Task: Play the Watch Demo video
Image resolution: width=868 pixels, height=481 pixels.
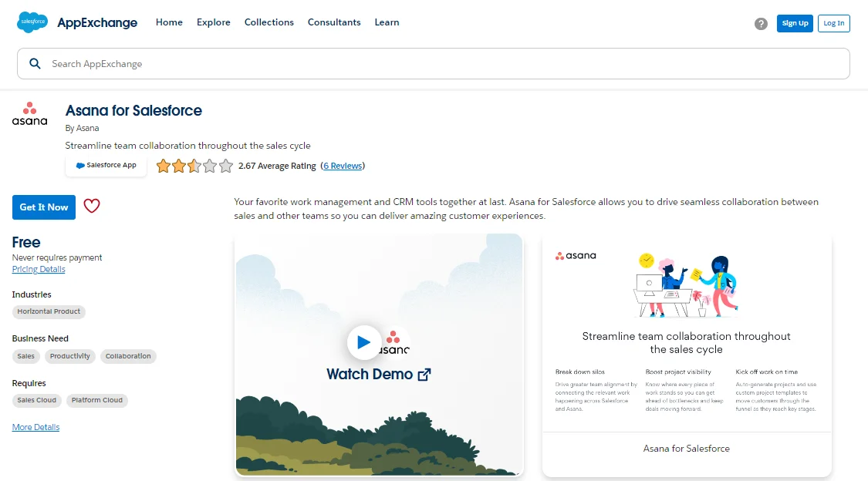Action: pyautogui.click(x=364, y=341)
